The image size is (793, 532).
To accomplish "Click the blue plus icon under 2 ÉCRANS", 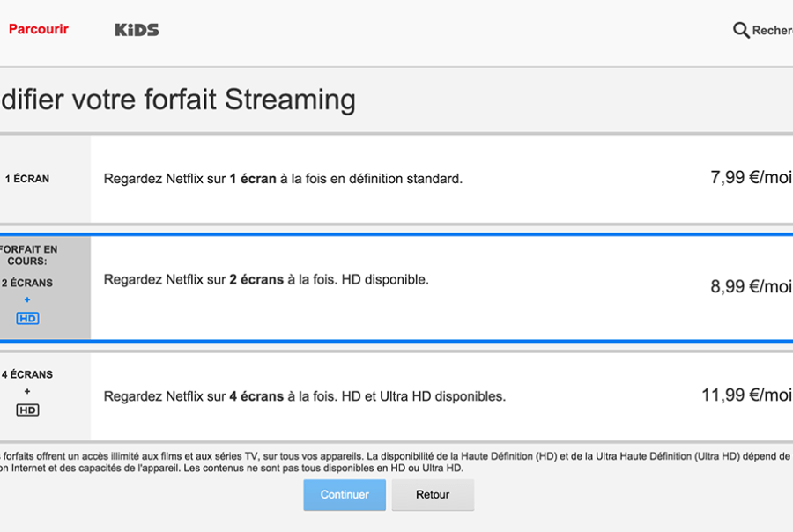I will click(27, 299).
